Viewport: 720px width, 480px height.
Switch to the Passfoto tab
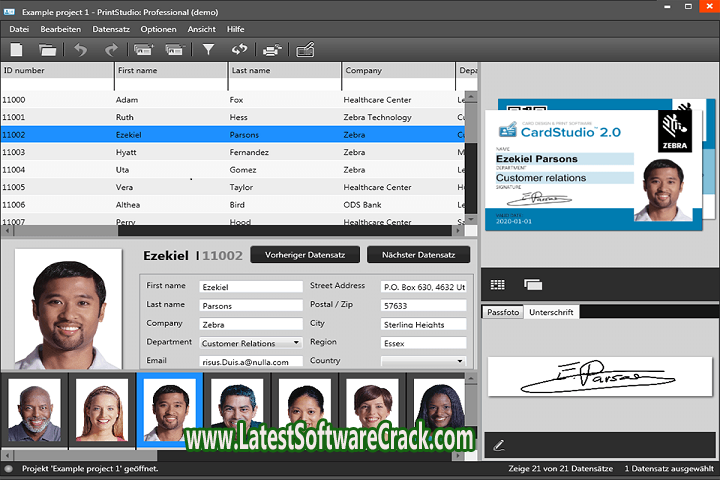coord(503,312)
